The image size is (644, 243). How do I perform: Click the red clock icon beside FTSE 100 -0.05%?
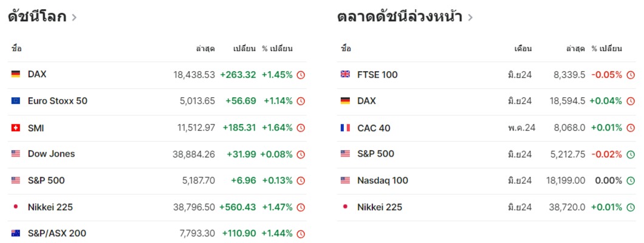pos(631,75)
